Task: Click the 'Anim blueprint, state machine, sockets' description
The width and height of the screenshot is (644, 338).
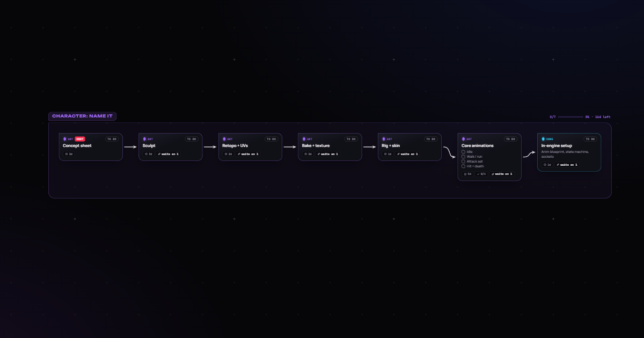Action: coord(565,154)
